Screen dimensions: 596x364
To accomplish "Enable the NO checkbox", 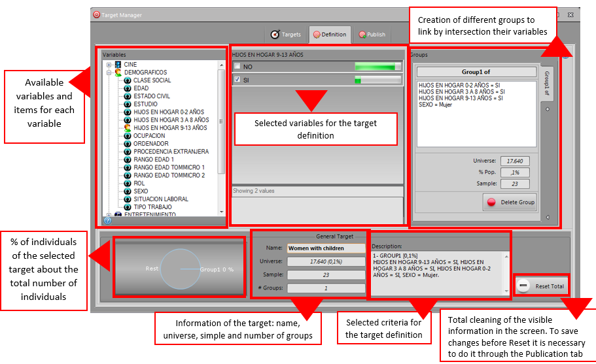I will (x=237, y=67).
